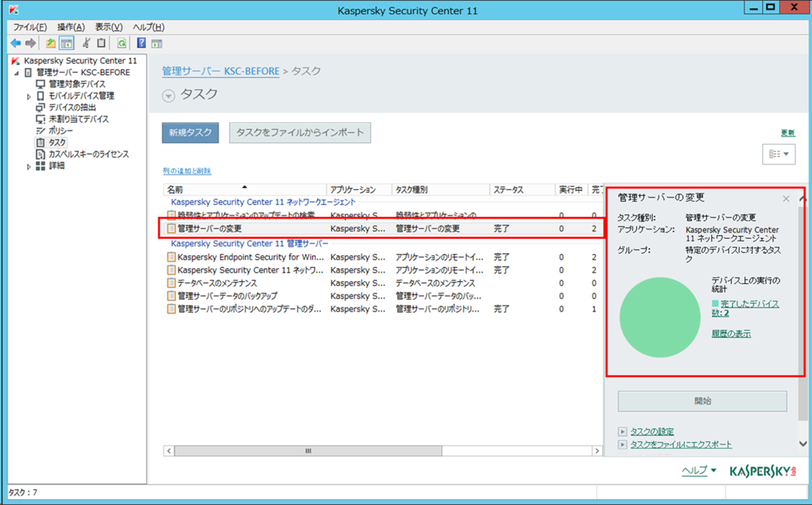Select 未割り当てデバイス in the tree
This screenshot has height=505, width=812.
78,118
